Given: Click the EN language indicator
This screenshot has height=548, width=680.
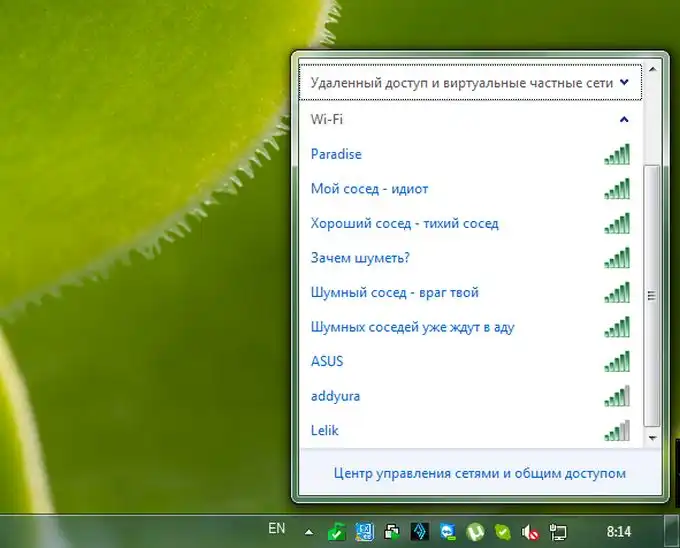Looking at the screenshot, I should (x=277, y=528).
